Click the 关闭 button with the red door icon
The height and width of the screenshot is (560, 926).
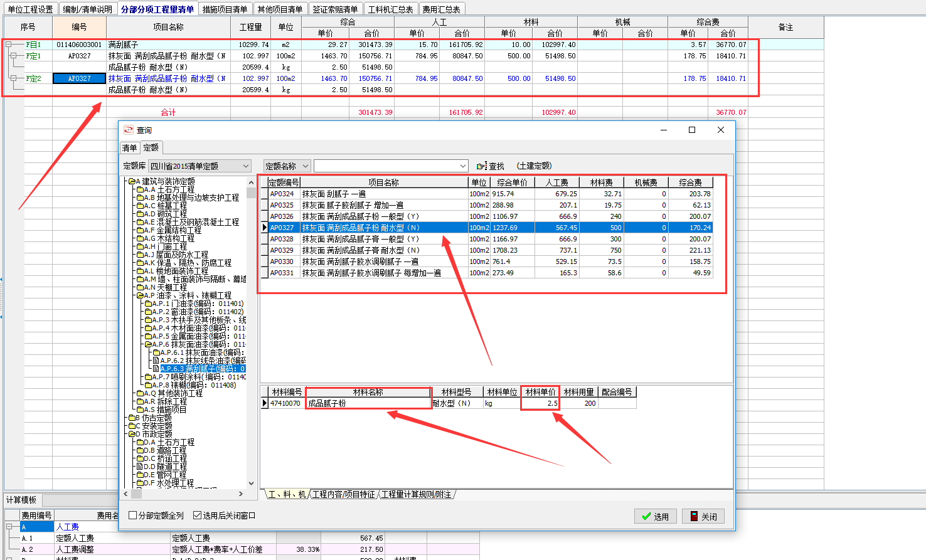click(x=703, y=516)
